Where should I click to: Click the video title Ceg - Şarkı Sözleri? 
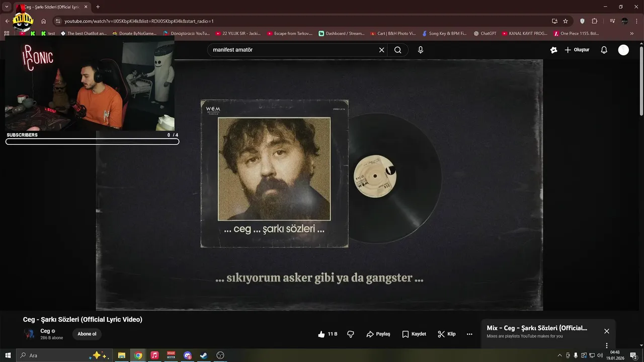click(83, 319)
